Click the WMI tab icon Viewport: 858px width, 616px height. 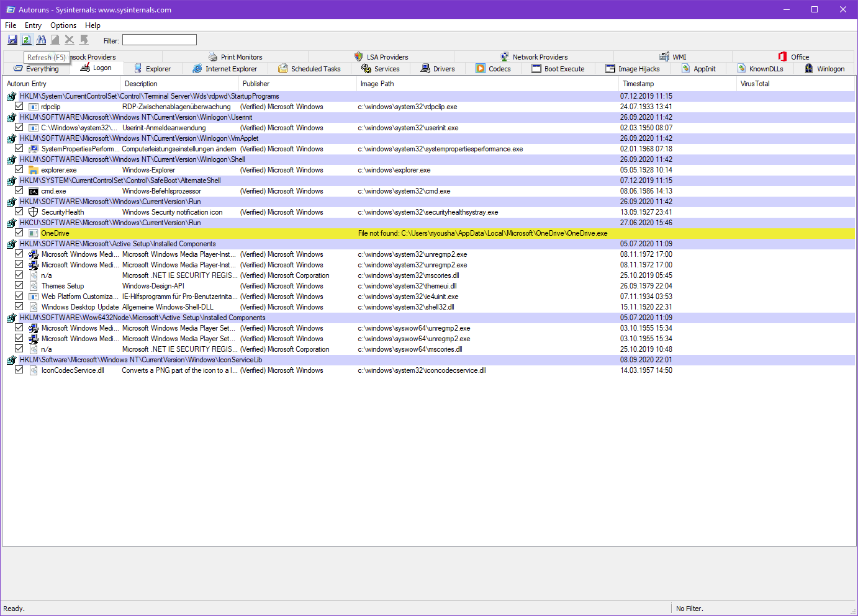664,56
